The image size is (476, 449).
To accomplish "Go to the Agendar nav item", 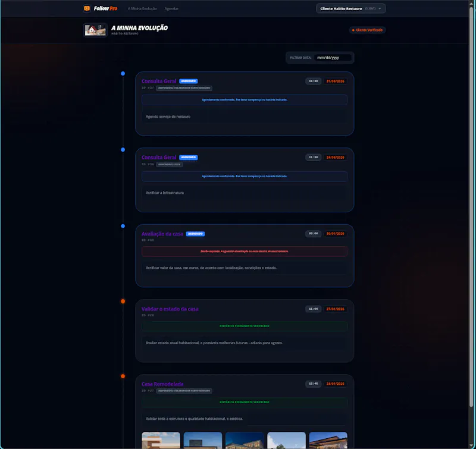I will pos(171,9).
